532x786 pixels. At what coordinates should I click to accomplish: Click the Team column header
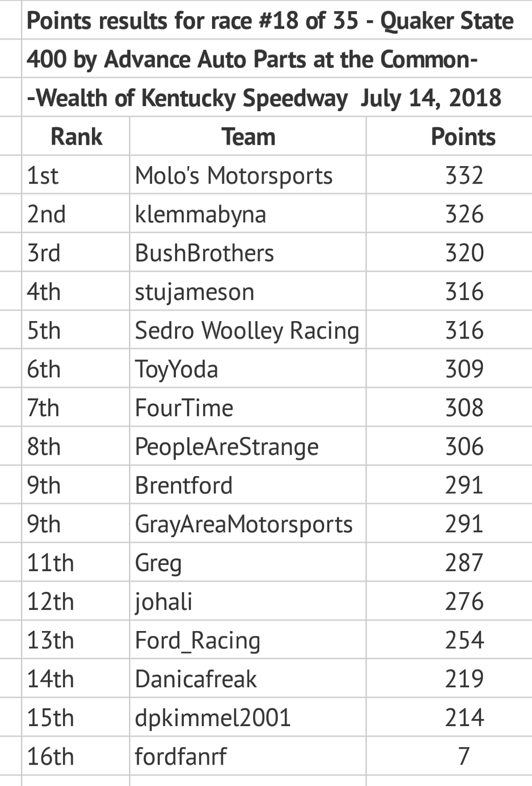248,137
